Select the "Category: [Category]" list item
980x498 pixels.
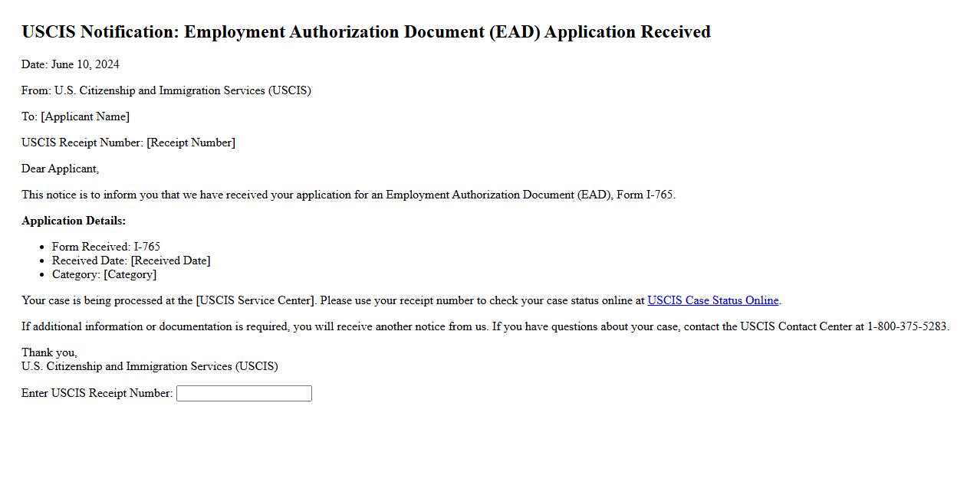(104, 274)
